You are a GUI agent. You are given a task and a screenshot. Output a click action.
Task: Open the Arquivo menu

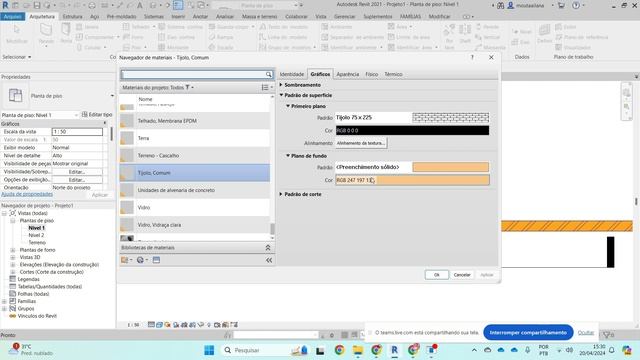pyautogui.click(x=13, y=16)
